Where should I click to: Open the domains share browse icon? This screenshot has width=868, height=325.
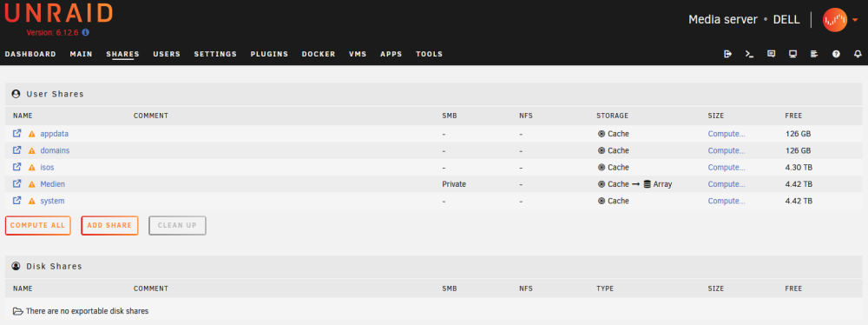point(17,150)
